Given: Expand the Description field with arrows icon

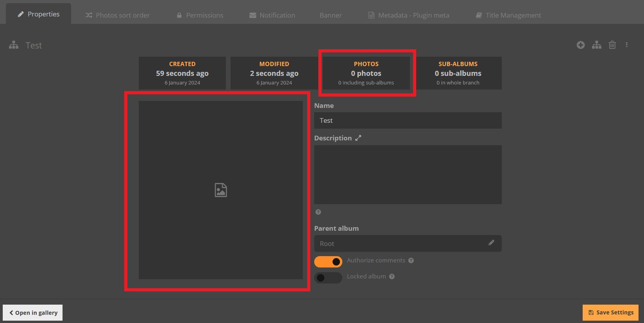Looking at the screenshot, I should (x=358, y=138).
